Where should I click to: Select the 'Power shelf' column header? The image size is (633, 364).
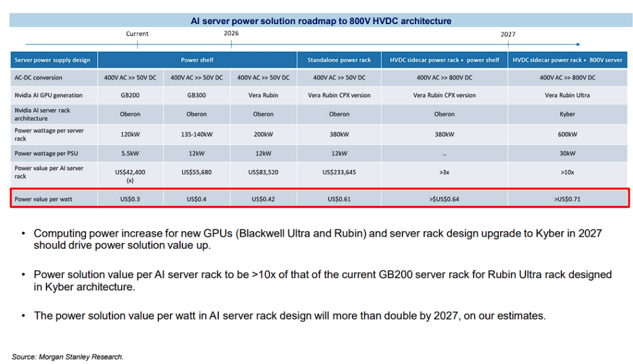click(x=197, y=60)
